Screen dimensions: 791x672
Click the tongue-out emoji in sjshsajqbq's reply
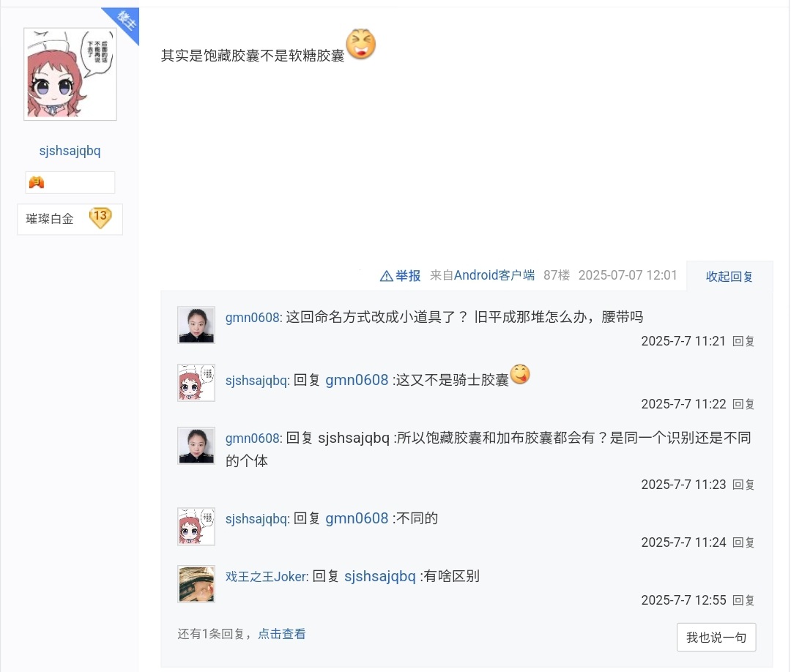click(520, 374)
